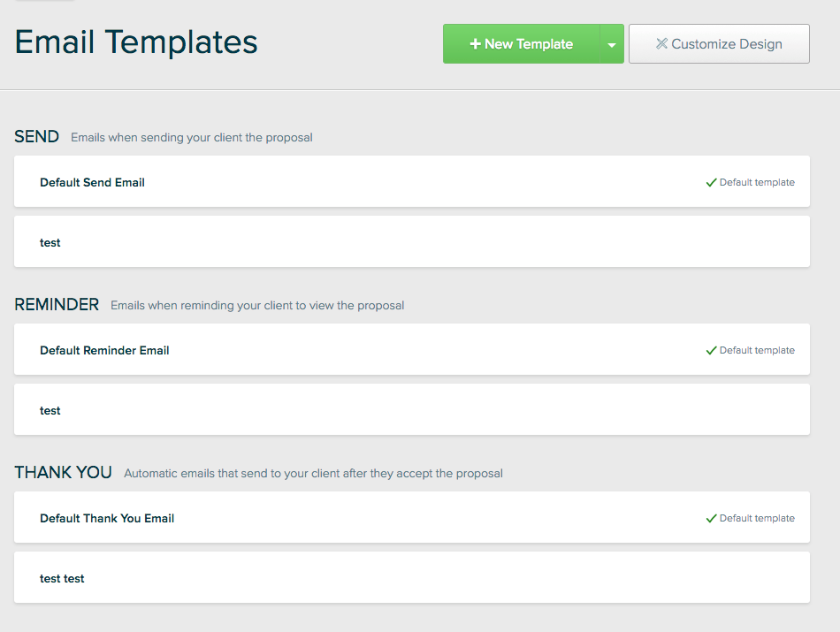
Task: Open the Default Send Email template
Action: (411, 181)
